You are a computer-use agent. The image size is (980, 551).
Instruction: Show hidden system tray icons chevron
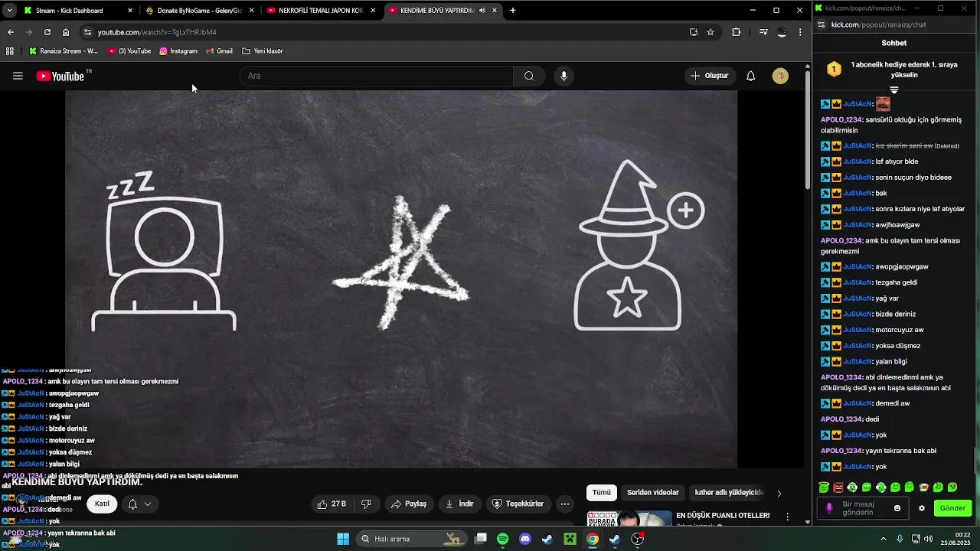tap(884, 539)
